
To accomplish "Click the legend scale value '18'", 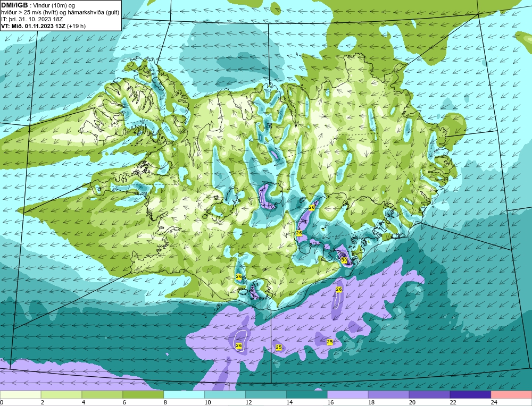I will [x=371, y=402].
